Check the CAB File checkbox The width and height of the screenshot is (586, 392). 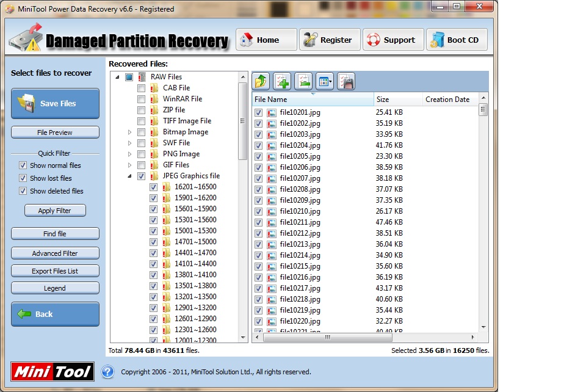point(141,88)
